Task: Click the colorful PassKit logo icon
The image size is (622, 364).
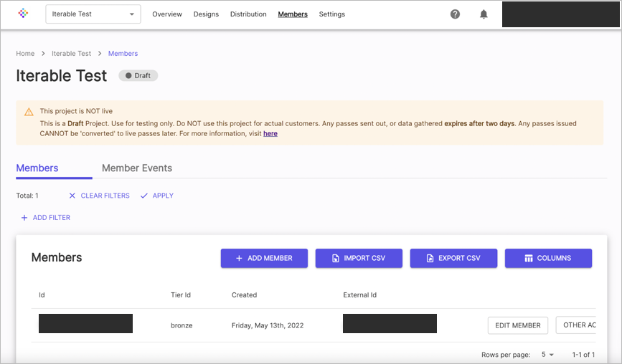Action: click(24, 14)
